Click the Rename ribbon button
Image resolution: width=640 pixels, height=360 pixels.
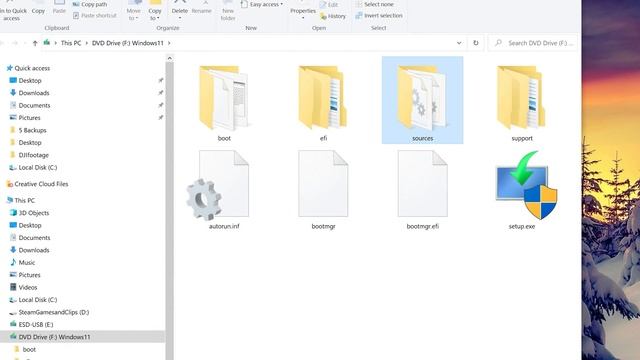(x=202, y=8)
